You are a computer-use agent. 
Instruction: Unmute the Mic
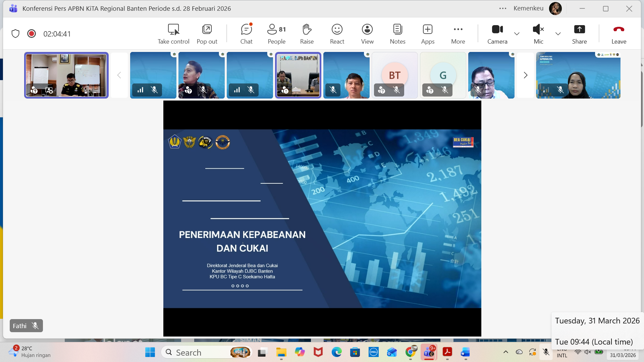tap(538, 34)
